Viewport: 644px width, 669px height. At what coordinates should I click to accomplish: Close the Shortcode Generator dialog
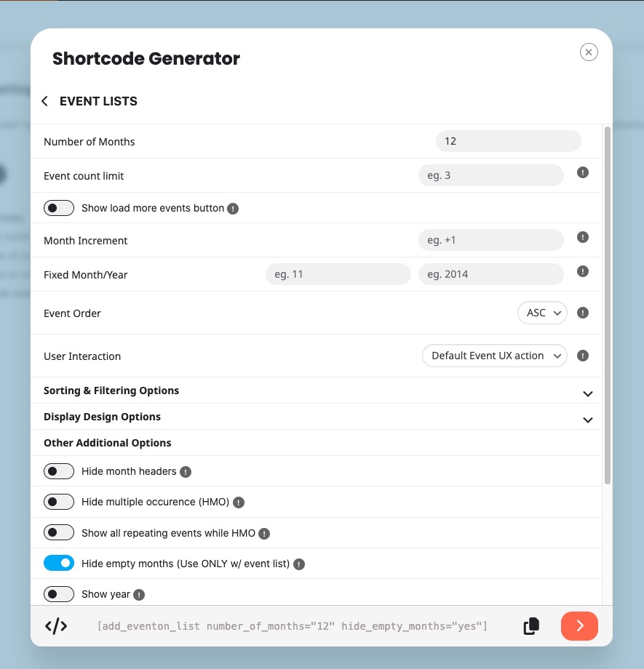589,52
